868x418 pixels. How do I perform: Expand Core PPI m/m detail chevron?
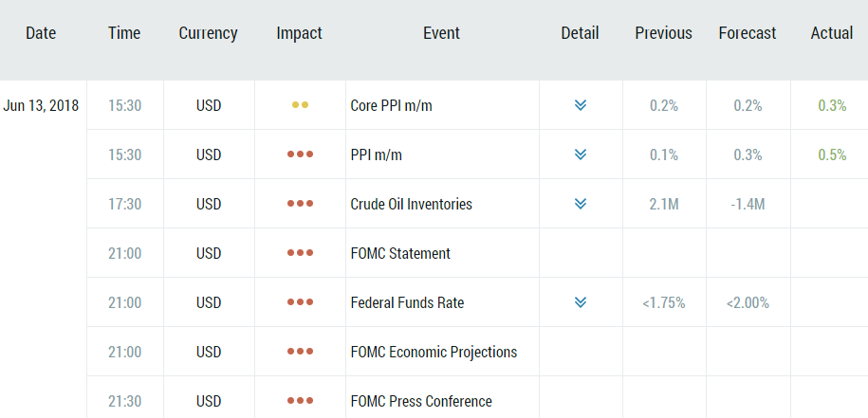click(x=581, y=105)
